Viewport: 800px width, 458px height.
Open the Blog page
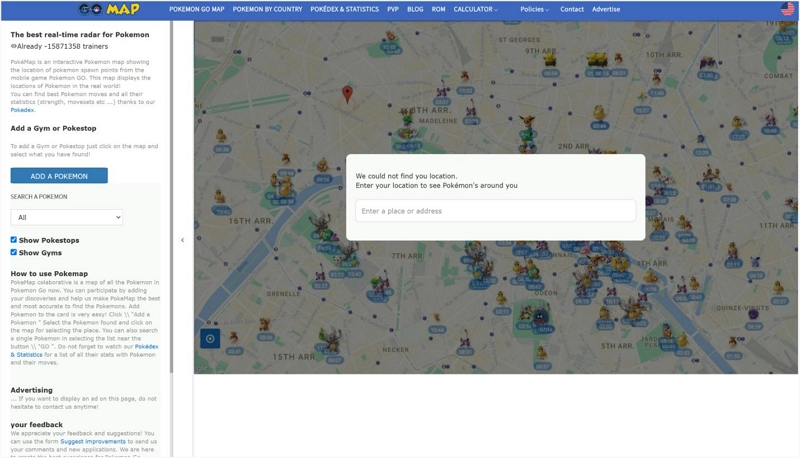[x=415, y=9]
